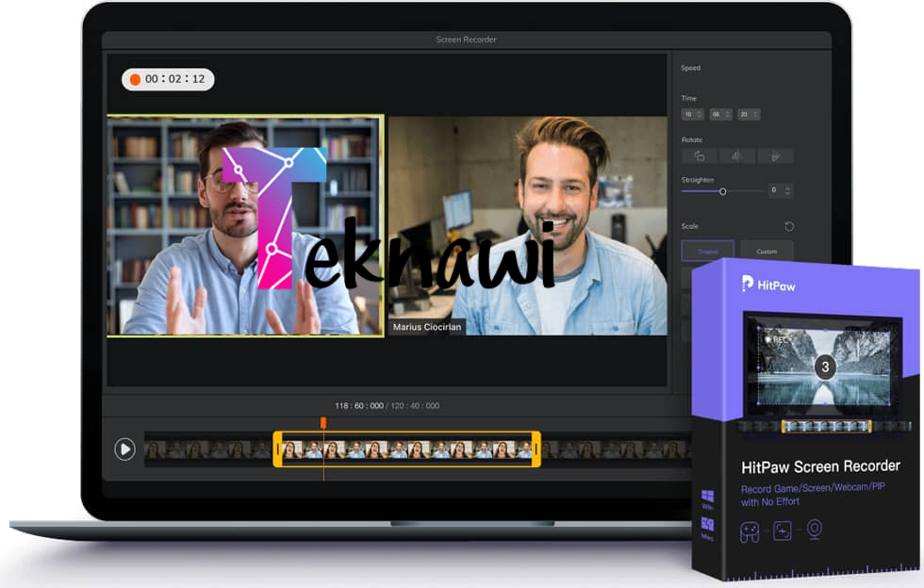Click the right video of smiling man

pyautogui.click(x=528, y=225)
